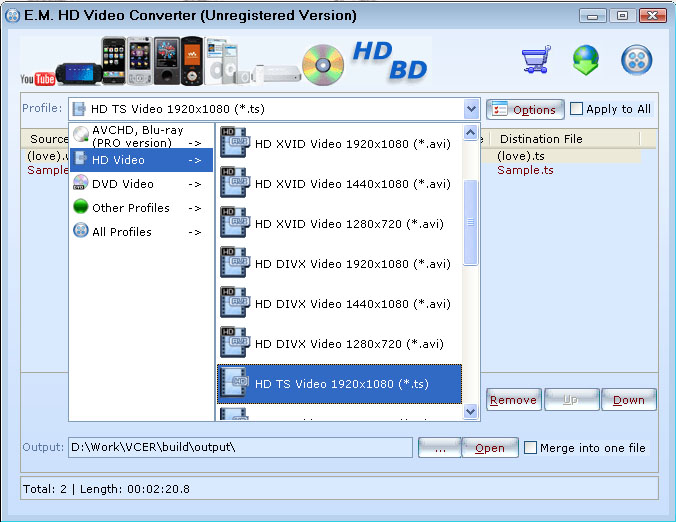676x522 pixels.
Task: Toggle Merge into one file checkbox
Action: point(531,448)
